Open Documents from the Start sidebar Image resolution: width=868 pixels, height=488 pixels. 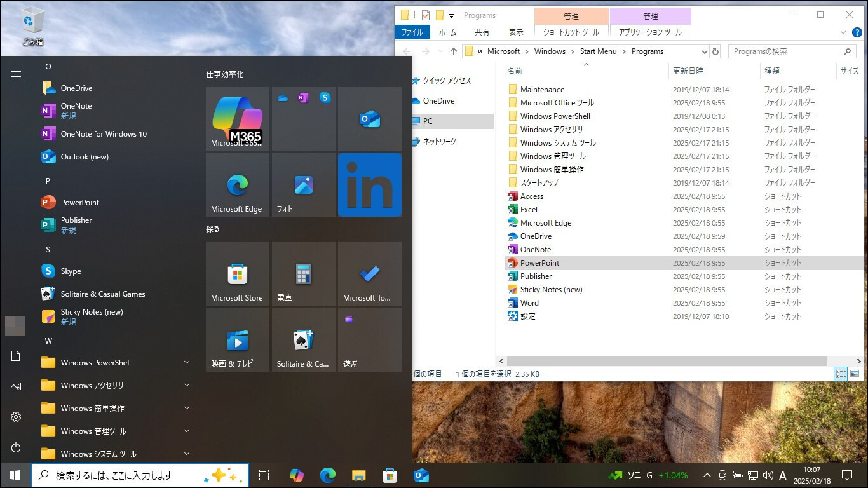point(16,356)
